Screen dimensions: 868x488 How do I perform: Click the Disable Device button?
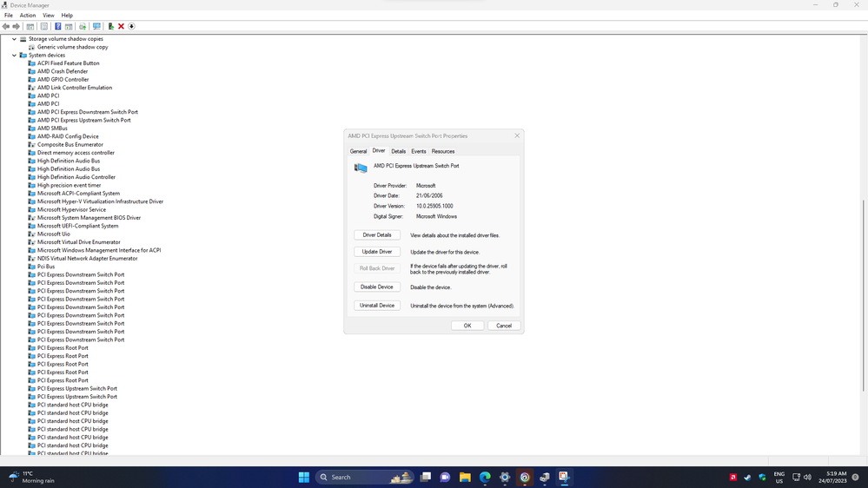click(x=377, y=287)
